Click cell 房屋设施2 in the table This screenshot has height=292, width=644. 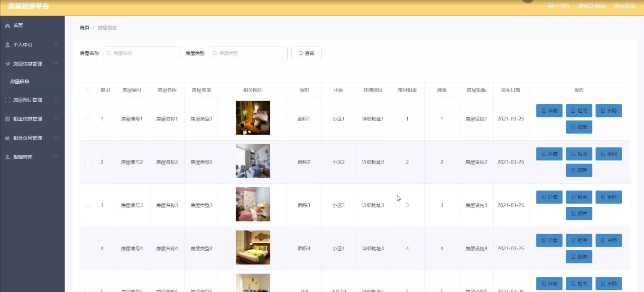476,162
